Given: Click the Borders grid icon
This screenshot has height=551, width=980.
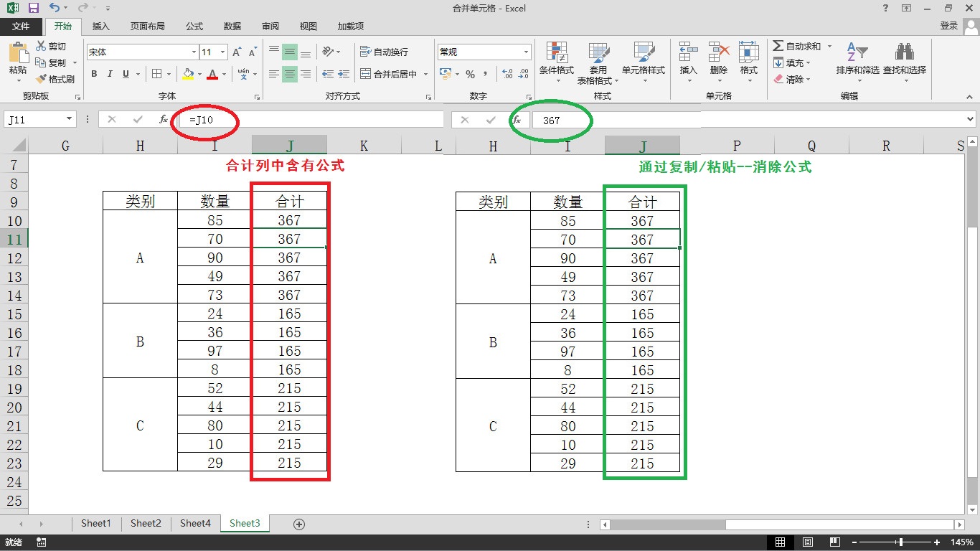Looking at the screenshot, I should [x=157, y=74].
